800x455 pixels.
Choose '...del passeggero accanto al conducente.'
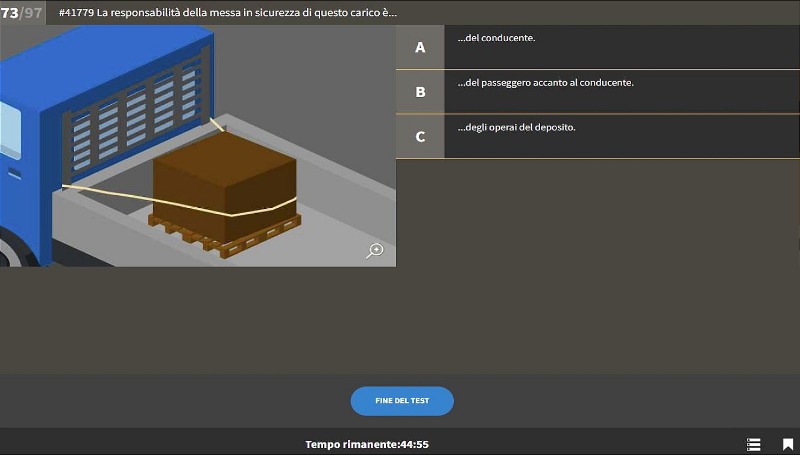545,83
